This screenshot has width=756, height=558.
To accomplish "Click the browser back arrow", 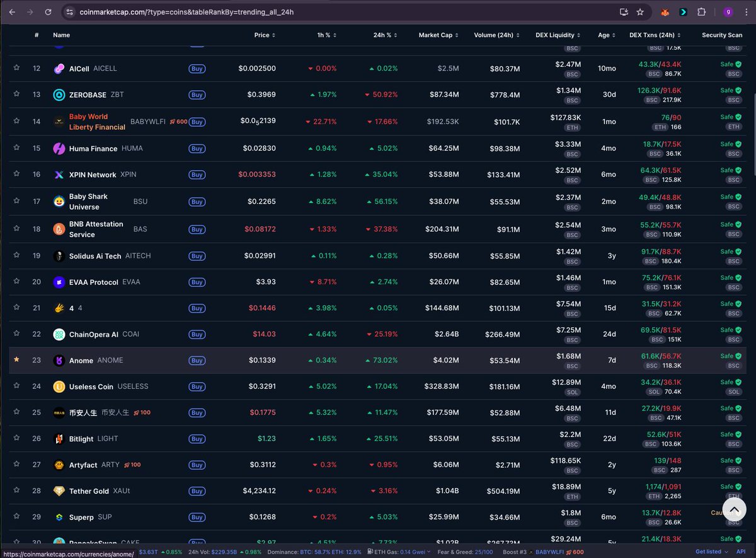I will pyautogui.click(x=12, y=12).
